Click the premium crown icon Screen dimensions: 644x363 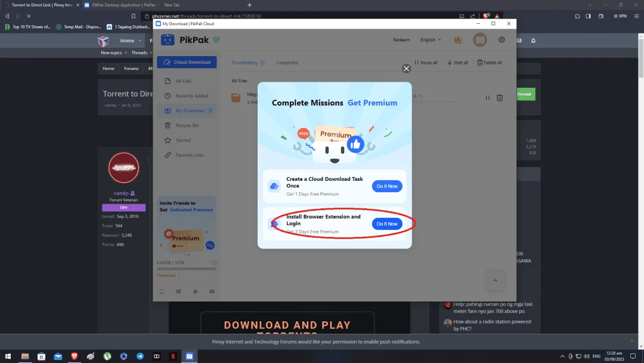(x=458, y=40)
